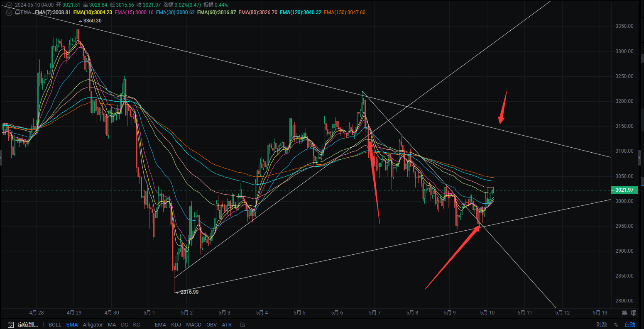Select the BOLL indicator
The width and height of the screenshot is (644, 329).
tap(55, 324)
